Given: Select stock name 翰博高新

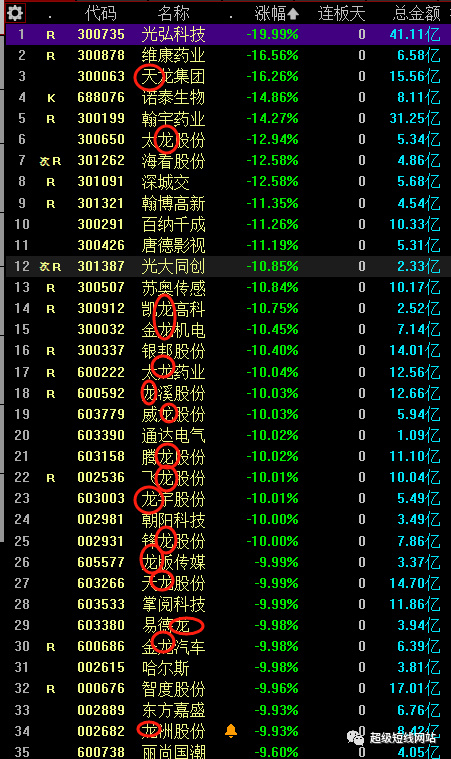Looking at the screenshot, I should coord(173,203).
